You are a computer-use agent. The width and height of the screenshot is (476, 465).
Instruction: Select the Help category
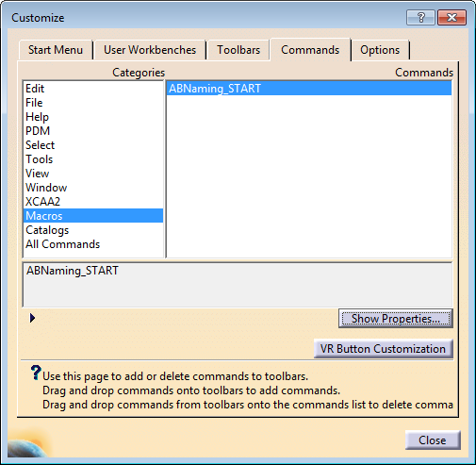(x=93, y=117)
